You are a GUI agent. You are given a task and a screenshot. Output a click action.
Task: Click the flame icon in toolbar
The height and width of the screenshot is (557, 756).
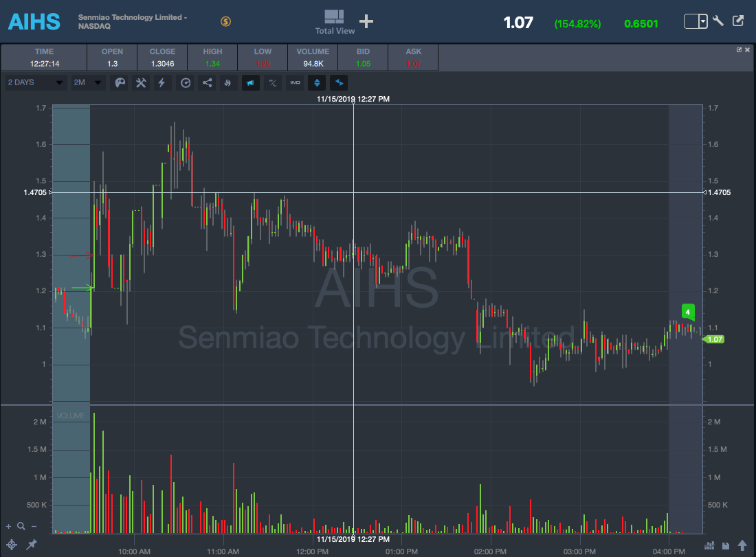(x=227, y=83)
